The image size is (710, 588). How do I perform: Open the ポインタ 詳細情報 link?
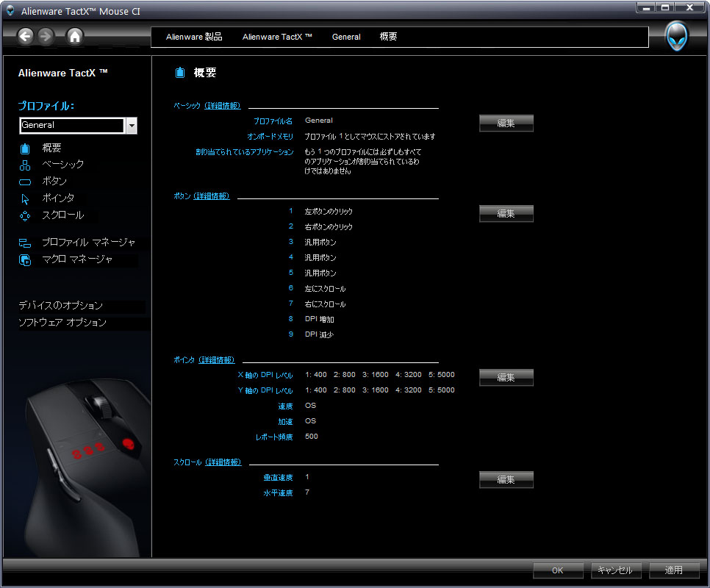point(216,360)
